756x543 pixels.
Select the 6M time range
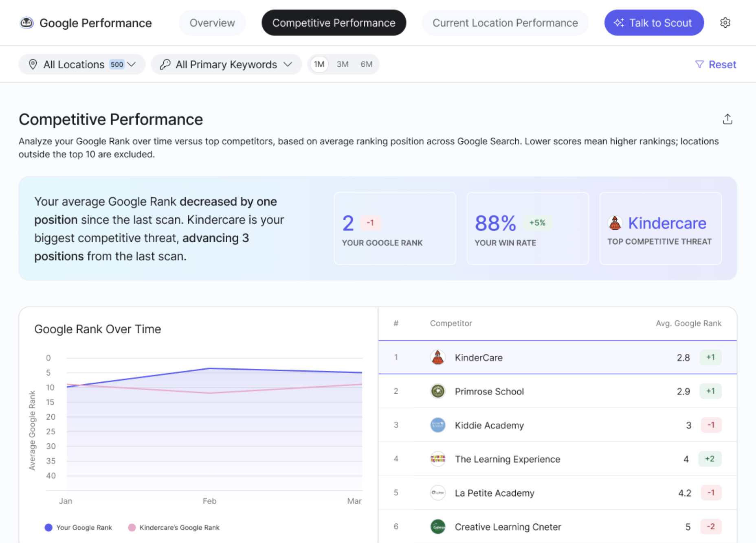click(x=367, y=64)
